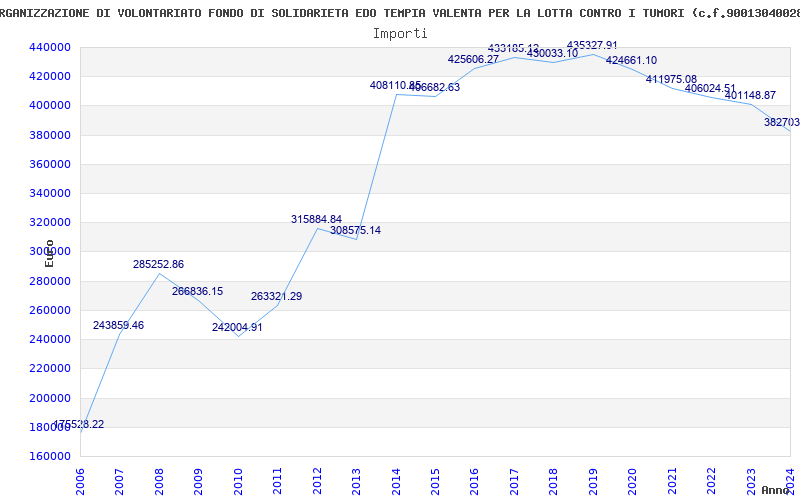Click the 2012 year axis label

tap(317, 482)
